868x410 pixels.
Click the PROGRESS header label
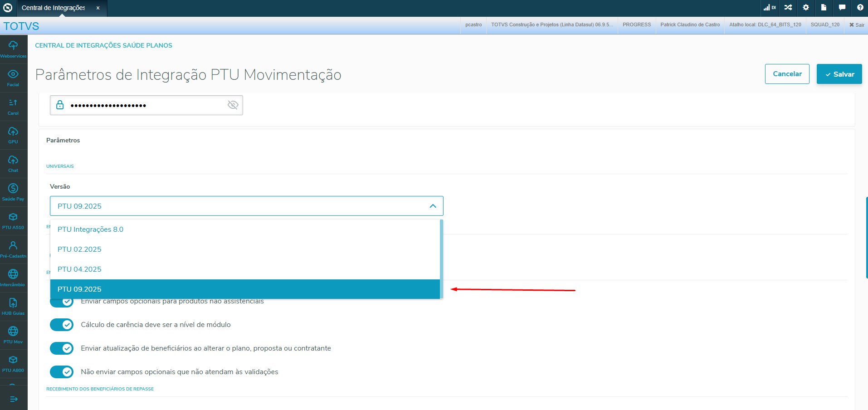[x=637, y=25]
